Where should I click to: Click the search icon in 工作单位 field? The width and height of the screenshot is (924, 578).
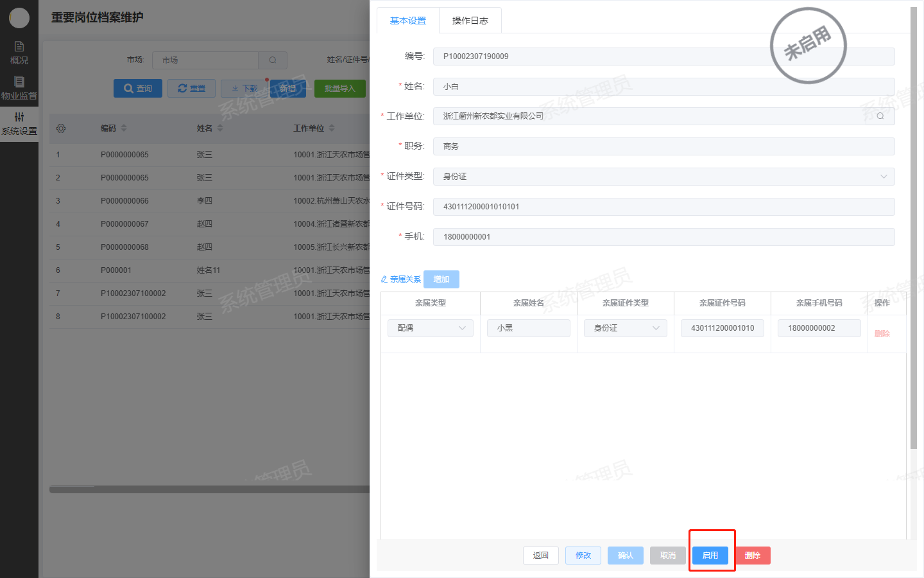click(x=880, y=116)
